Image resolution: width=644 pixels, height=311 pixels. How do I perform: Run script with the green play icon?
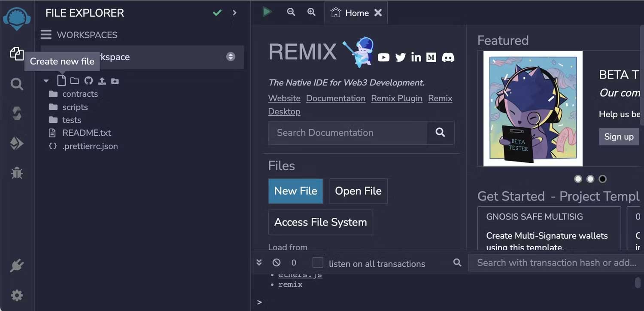pos(267,12)
